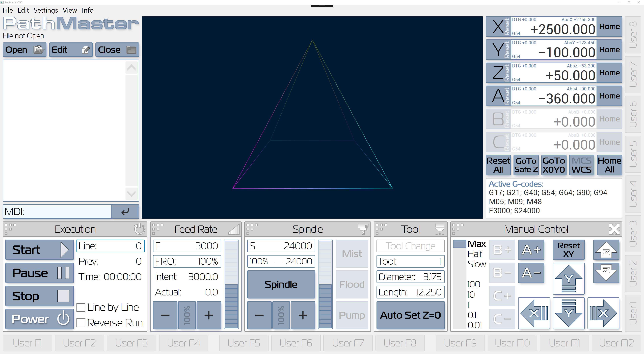The width and height of the screenshot is (644, 354).
Task: Enable Reverse Run checkbox
Action: tap(81, 323)
